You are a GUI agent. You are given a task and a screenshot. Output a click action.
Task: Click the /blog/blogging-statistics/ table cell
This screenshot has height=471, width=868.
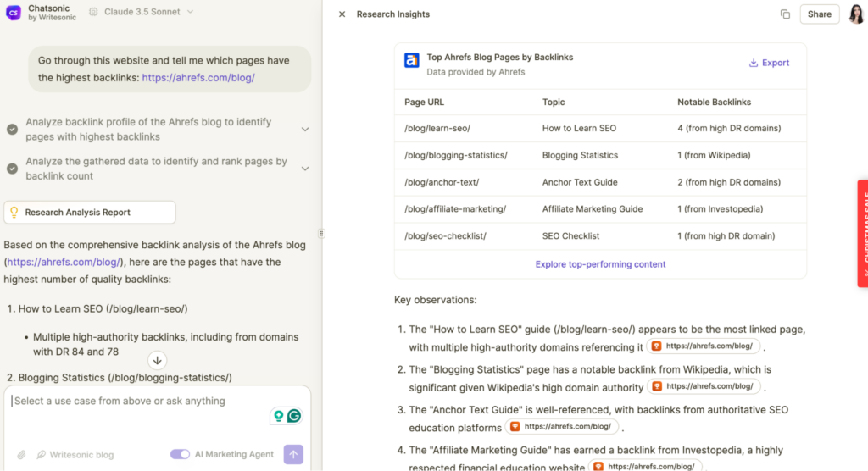tap(455, 156)
